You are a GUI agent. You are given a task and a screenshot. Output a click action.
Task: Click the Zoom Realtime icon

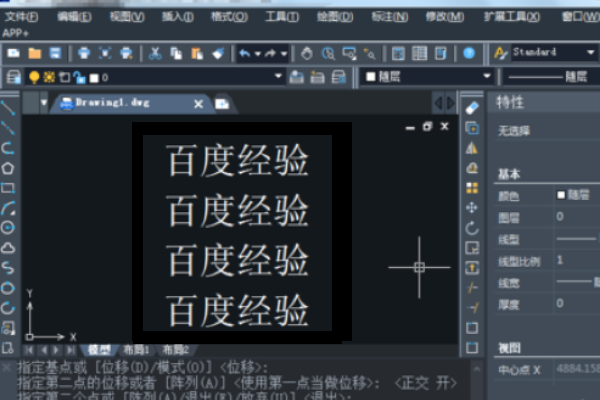328,54
